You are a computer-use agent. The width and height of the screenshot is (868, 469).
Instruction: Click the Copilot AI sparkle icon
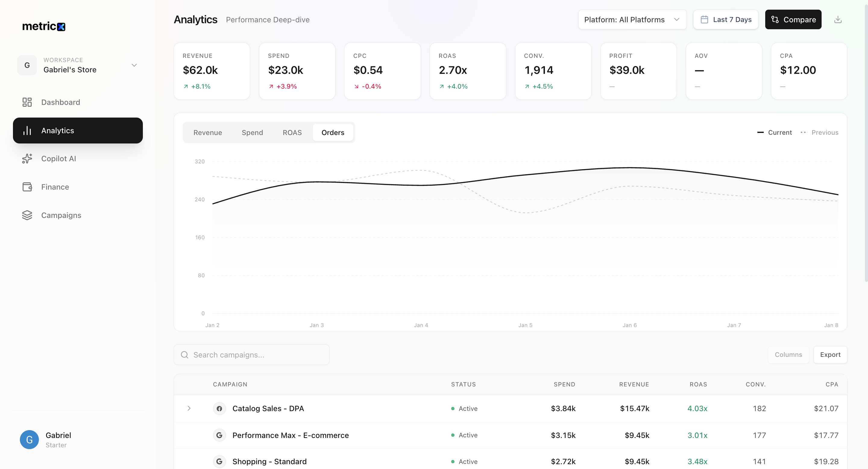[27, 158]
